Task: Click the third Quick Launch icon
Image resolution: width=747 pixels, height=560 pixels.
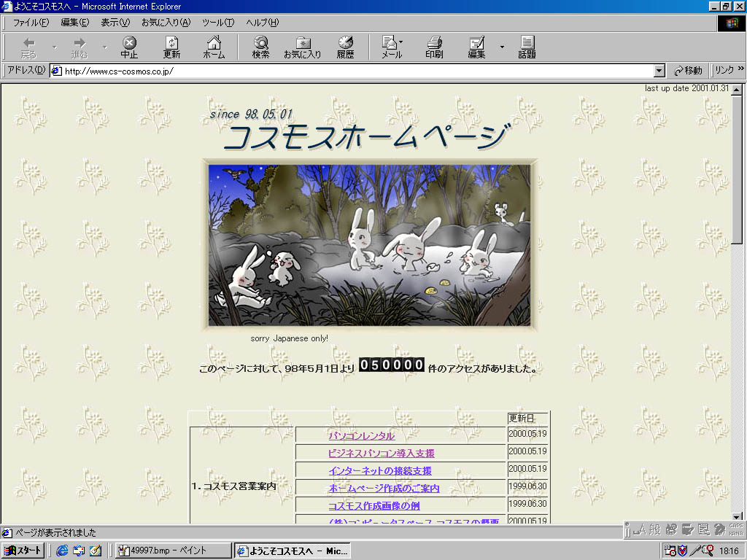Action: click(96, 551)
